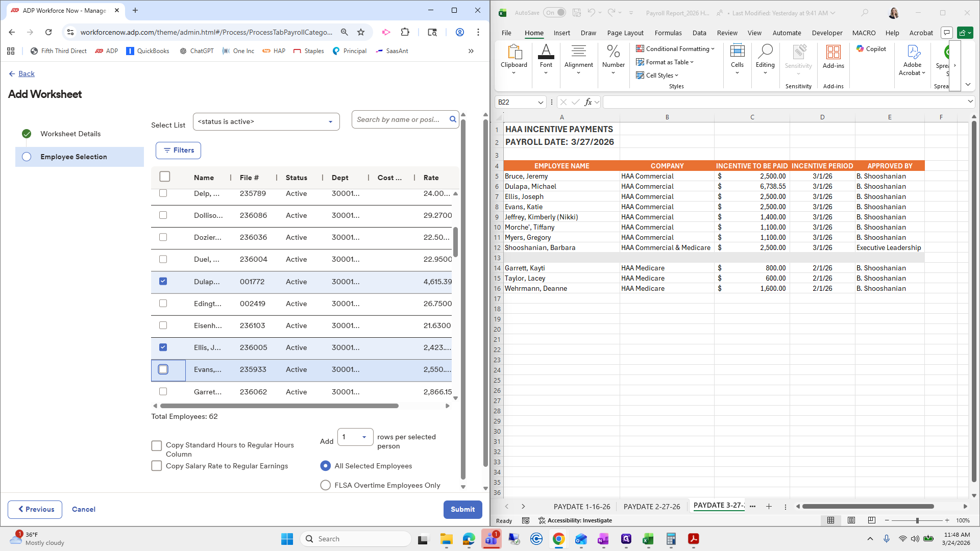Open the Formulas ribbon tab

[x=668, y=33]
